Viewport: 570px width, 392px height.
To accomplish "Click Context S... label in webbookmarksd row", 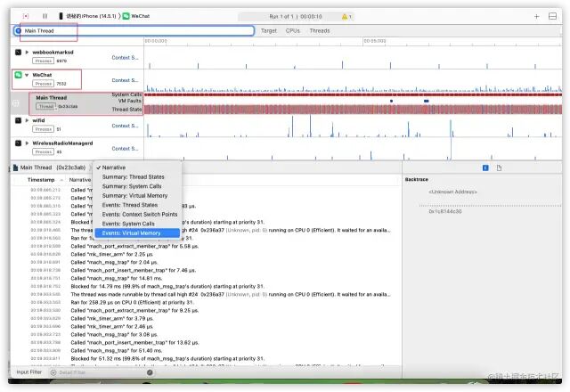I will pos(125,57).
